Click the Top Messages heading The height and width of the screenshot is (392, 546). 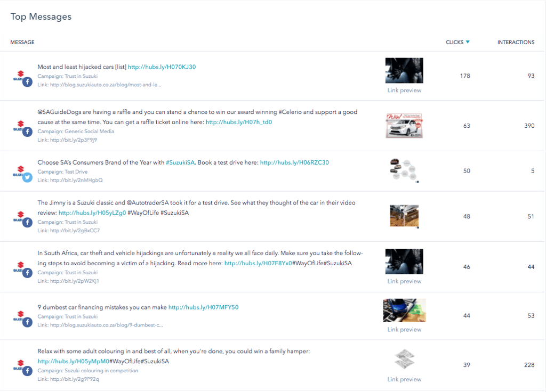[x=41, y=17]
